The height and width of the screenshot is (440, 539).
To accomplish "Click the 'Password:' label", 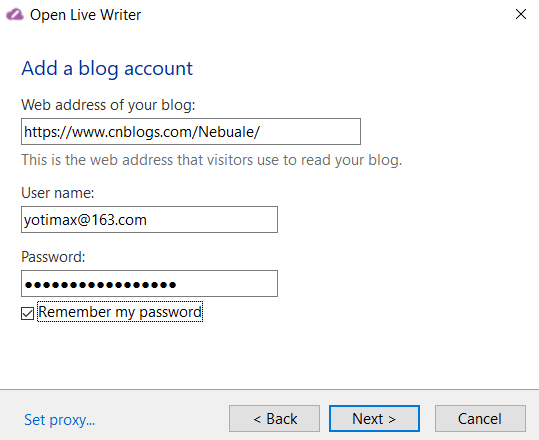I will 53,257.
